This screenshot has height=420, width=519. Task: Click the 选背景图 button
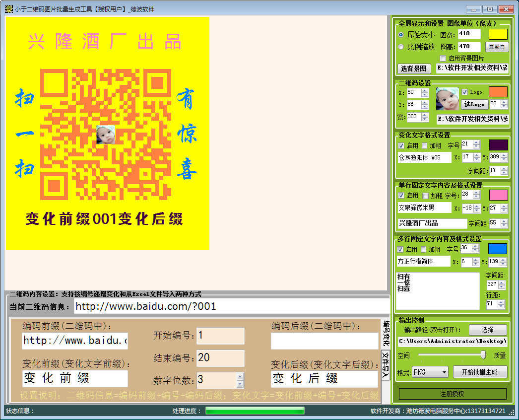click(x=414, y=69)
